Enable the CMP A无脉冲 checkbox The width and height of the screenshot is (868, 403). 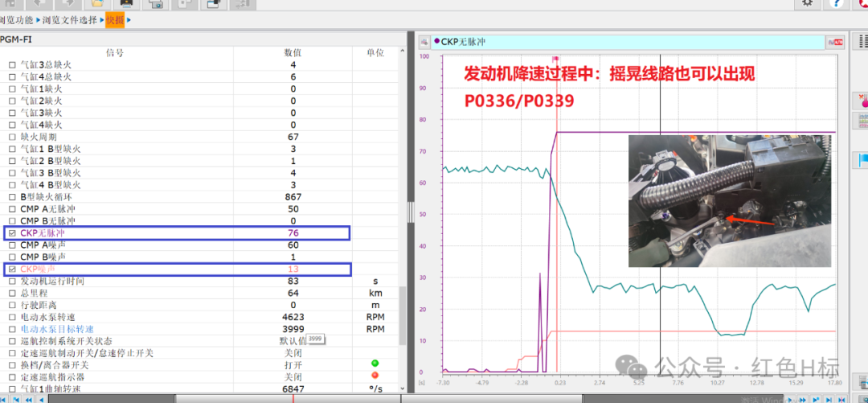(12, 209)
